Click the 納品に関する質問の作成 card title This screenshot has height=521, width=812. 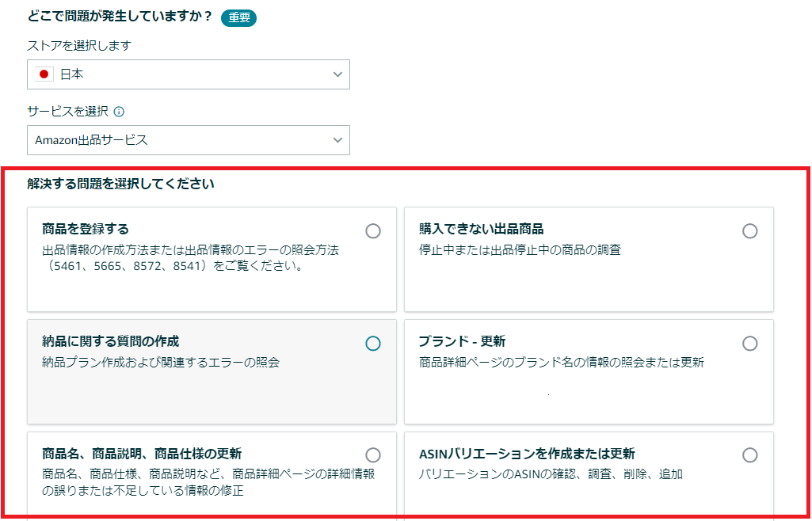pyautogui.click(x=111, y=342)
